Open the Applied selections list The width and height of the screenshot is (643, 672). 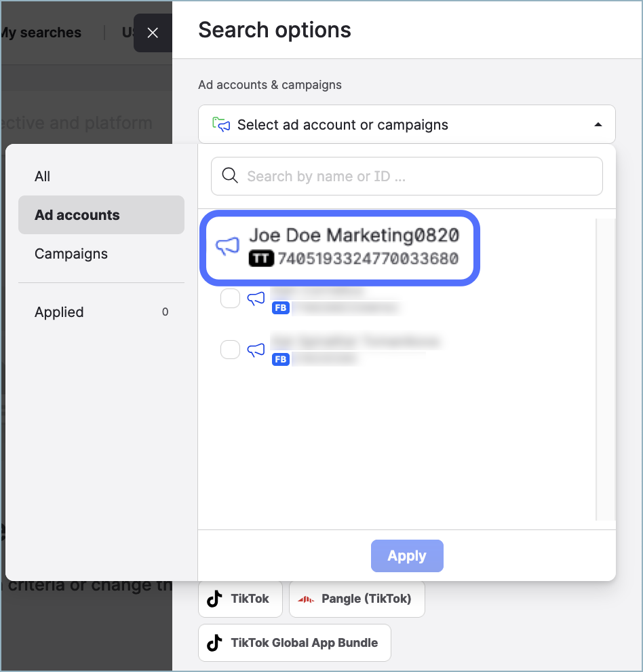pyautogui.click(x=60, y=312)
